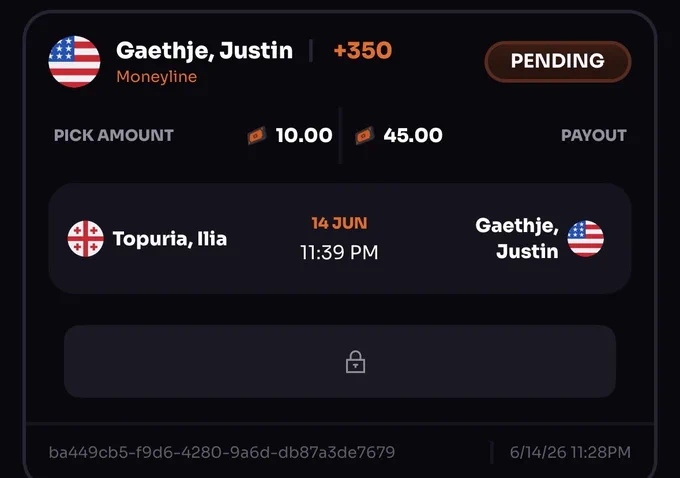Screen dimensions: 680x478
Task: Click the 14 JUN event date
Action: click(339, 223)
